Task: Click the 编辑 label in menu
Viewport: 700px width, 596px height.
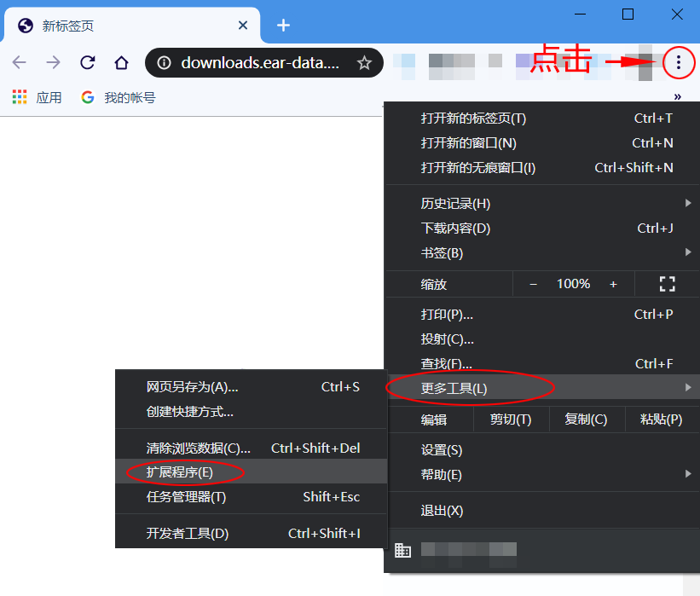Action: click(434, 420)
